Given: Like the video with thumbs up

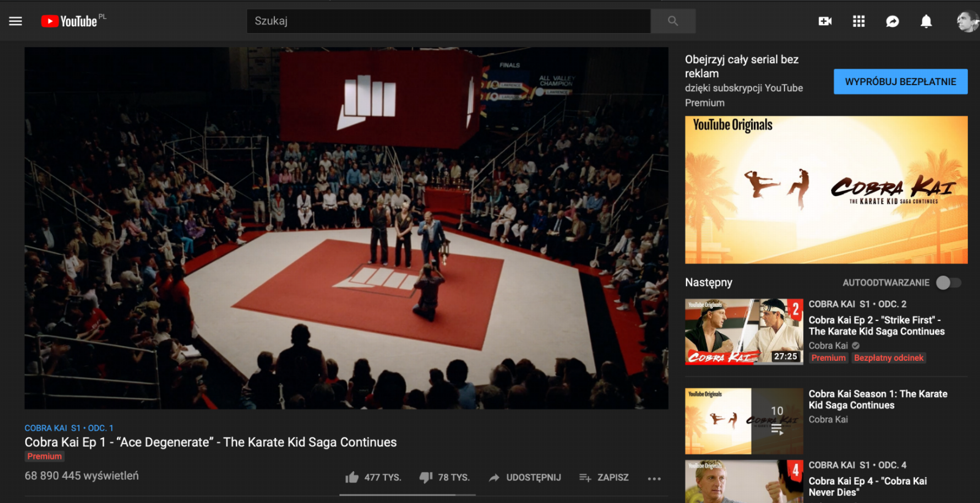Looking at the screenshot, I should click(373, 477).
